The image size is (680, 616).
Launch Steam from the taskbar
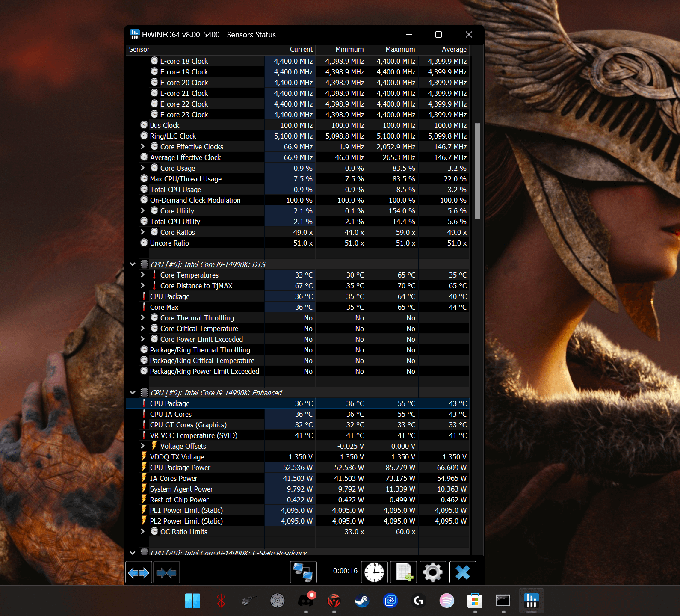pyautogui.click(x=362, y=601)
